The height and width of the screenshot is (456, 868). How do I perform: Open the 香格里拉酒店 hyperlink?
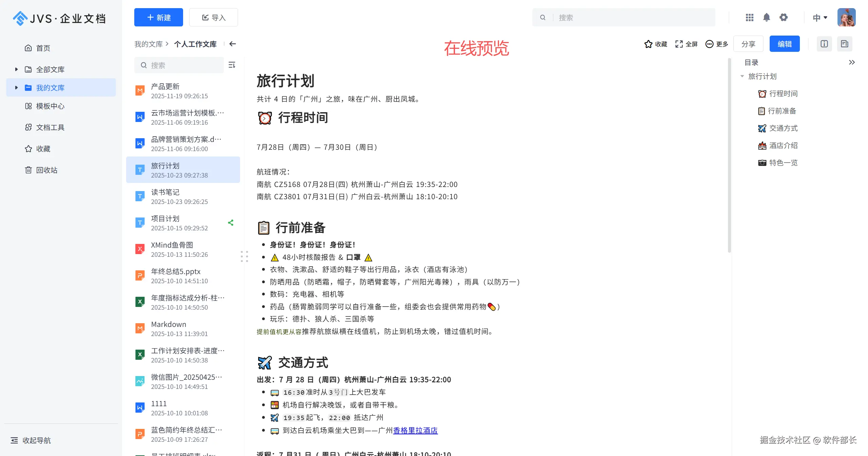415,430
